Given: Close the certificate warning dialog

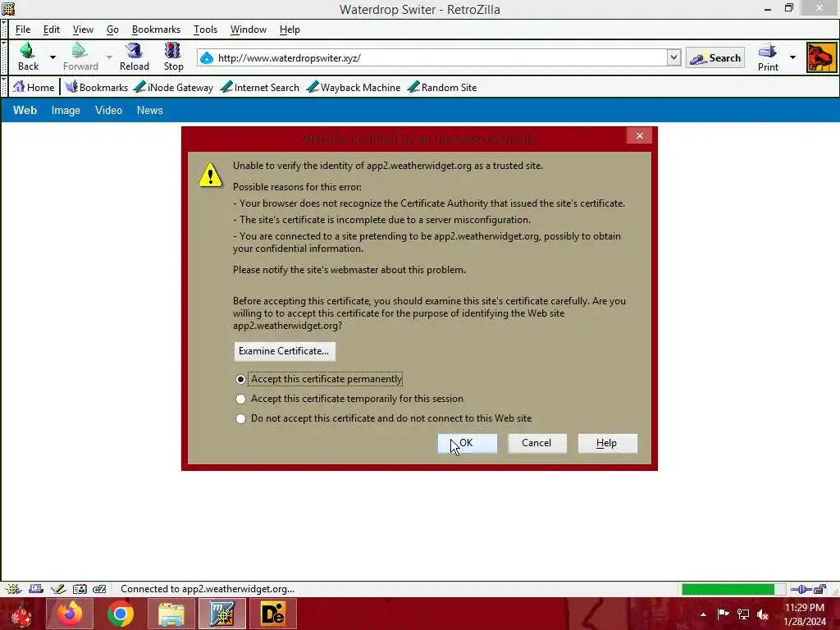Looking at the screenshot, I should tap(639, 136).
